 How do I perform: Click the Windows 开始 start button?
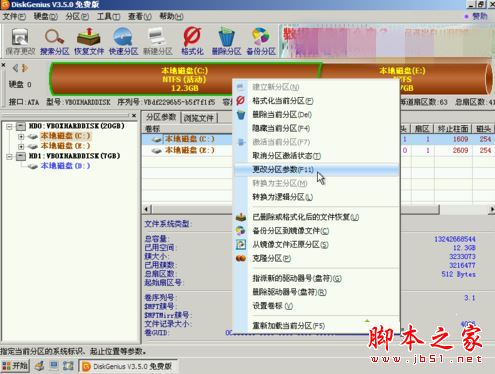click(15, 366)
